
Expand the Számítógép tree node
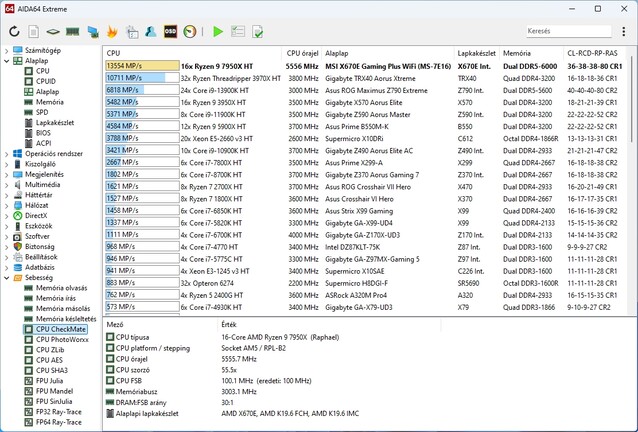pos(7,50)
